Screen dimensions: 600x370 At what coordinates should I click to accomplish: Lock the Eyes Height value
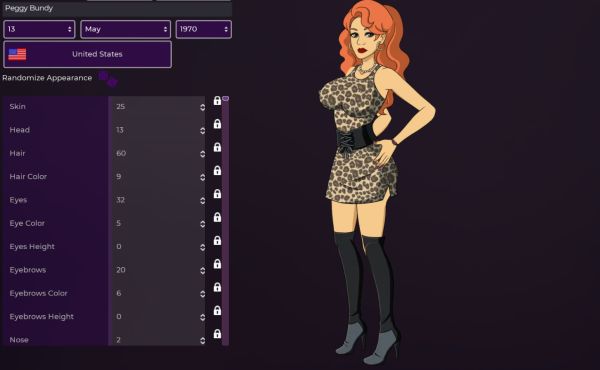217,241
